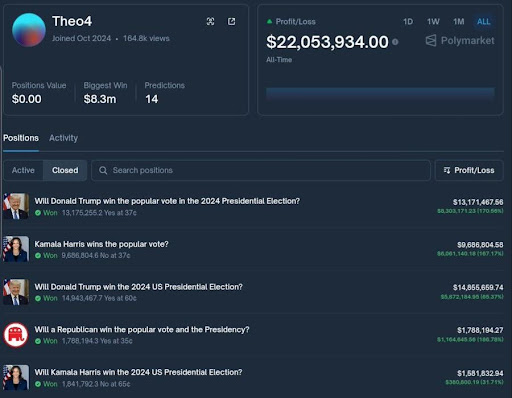Screen dimensions: 512x398
Task: Click the Theo4 username heading
Action: click(72, 21)
